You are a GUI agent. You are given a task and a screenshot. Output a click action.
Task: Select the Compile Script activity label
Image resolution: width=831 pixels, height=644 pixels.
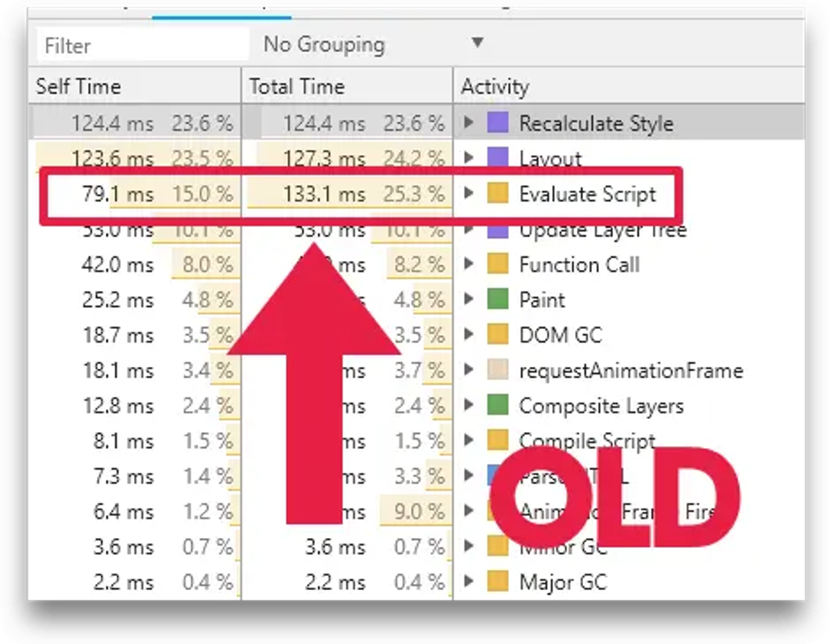tap(587, 441)
